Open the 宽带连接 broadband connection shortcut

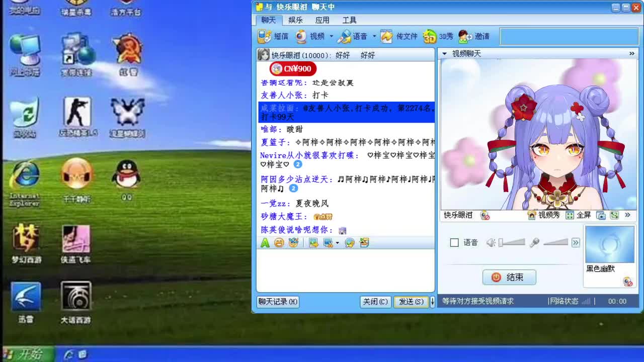tap(76, 55)
